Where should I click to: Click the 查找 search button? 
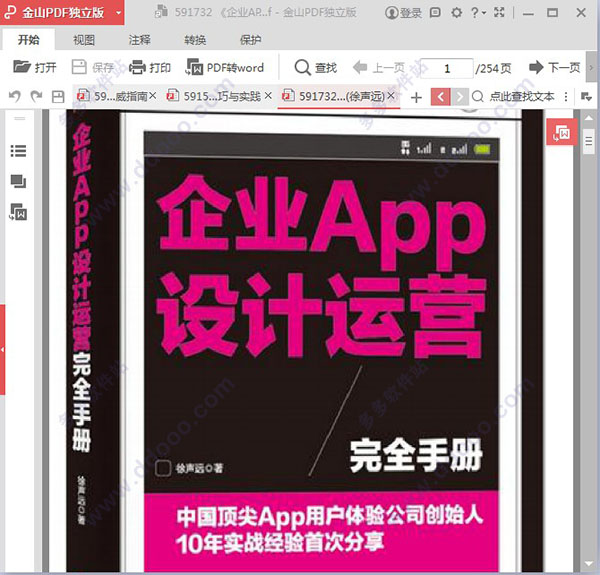tap(316, 68)
